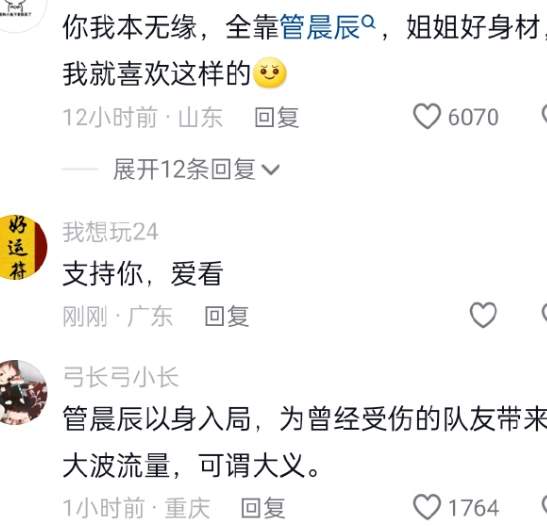Open the 管晨辰 search link
The image size is (547, 527).
pos(319,28)
